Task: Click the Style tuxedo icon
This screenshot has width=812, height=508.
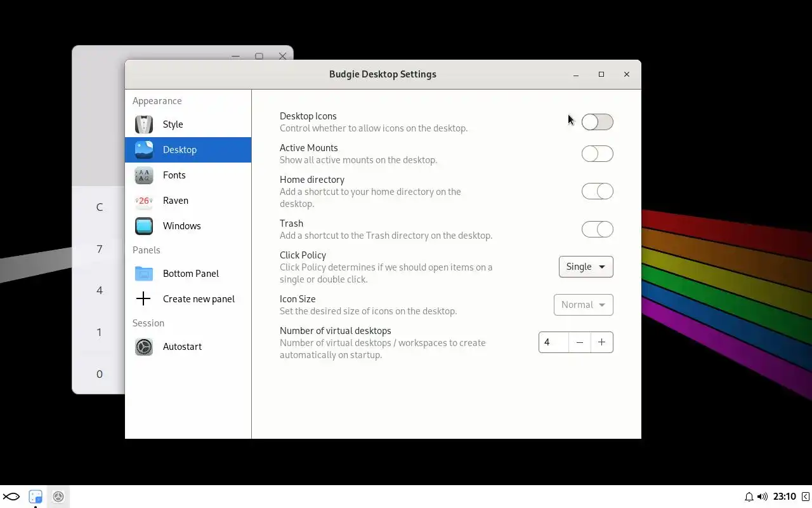Action: 144,124
